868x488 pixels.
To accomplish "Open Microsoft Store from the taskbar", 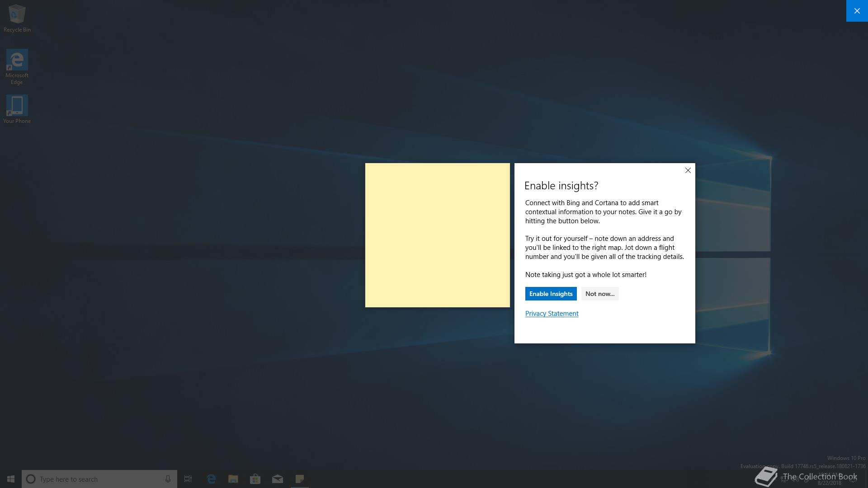I will point(255,479).
